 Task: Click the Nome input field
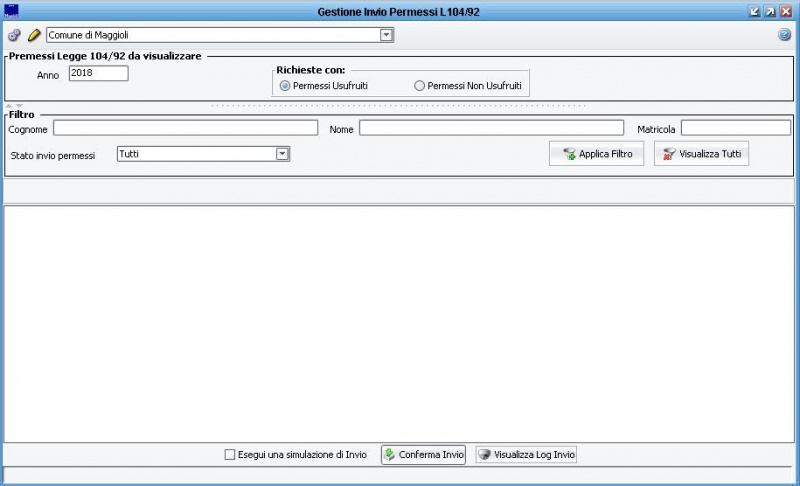coord(491,128)
